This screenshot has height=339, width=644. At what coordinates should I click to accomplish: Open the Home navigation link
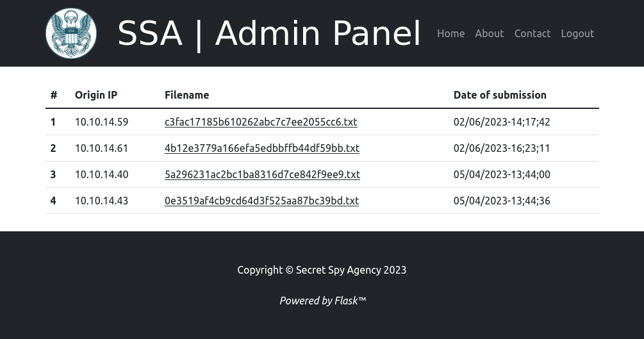[x=450, y=33]
